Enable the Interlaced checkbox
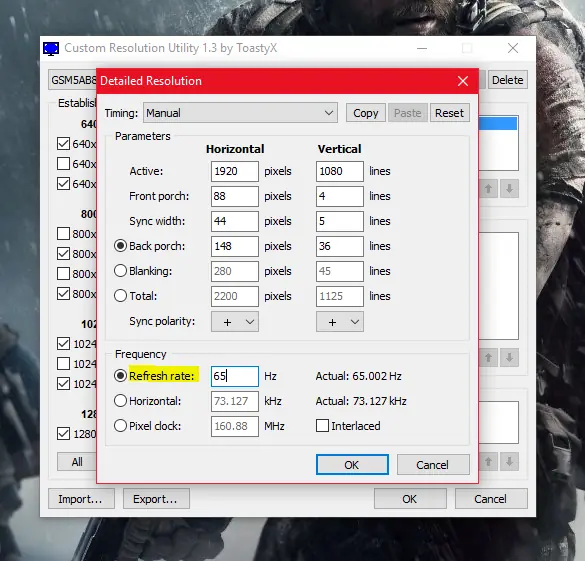Viewport: 585px width, 561px height. [322, 426]
